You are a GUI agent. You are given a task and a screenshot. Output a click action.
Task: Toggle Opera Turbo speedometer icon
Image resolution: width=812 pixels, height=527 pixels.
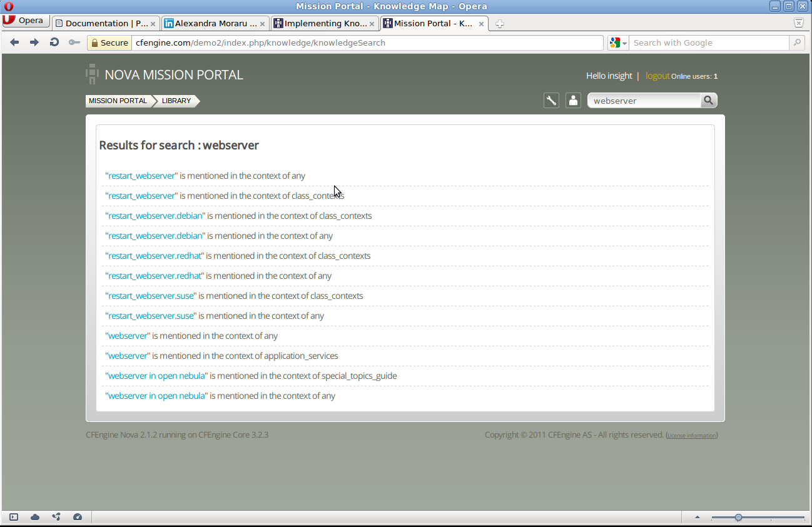coord(78,517)
